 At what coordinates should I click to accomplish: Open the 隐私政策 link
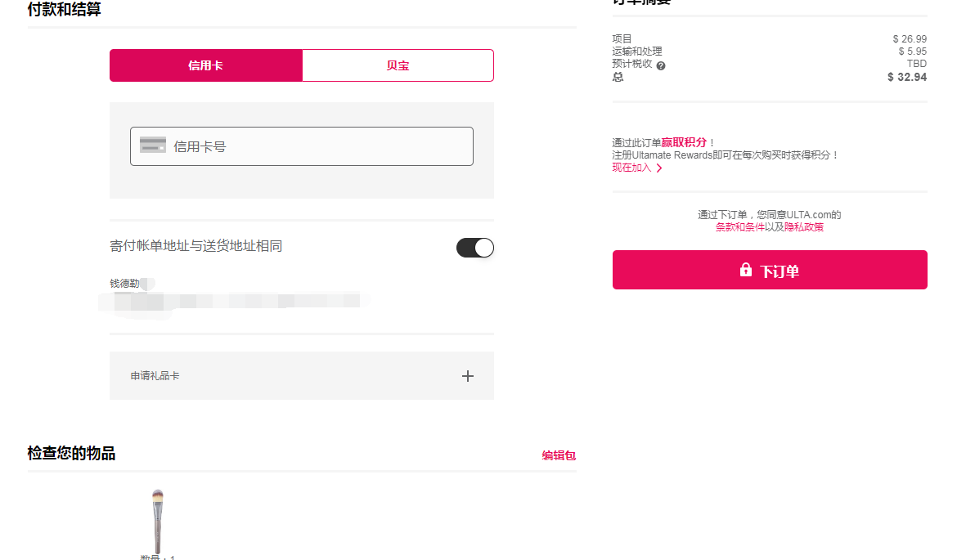pyautogui.click(x=804, y=227)
